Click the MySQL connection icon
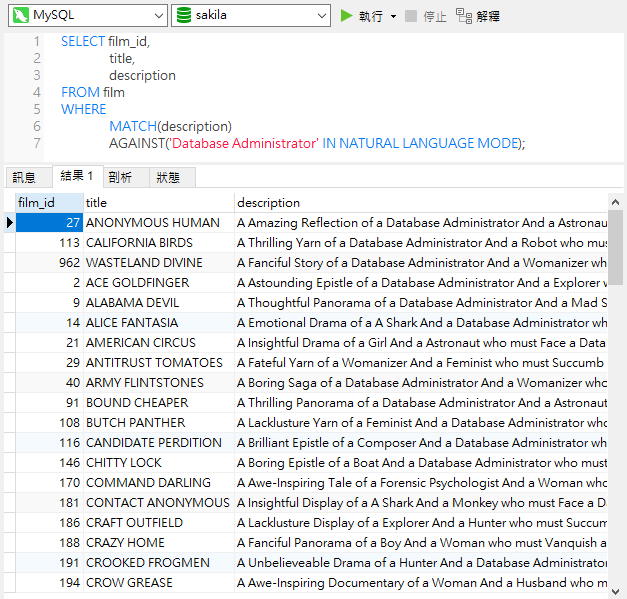 [x=19, y=16]
